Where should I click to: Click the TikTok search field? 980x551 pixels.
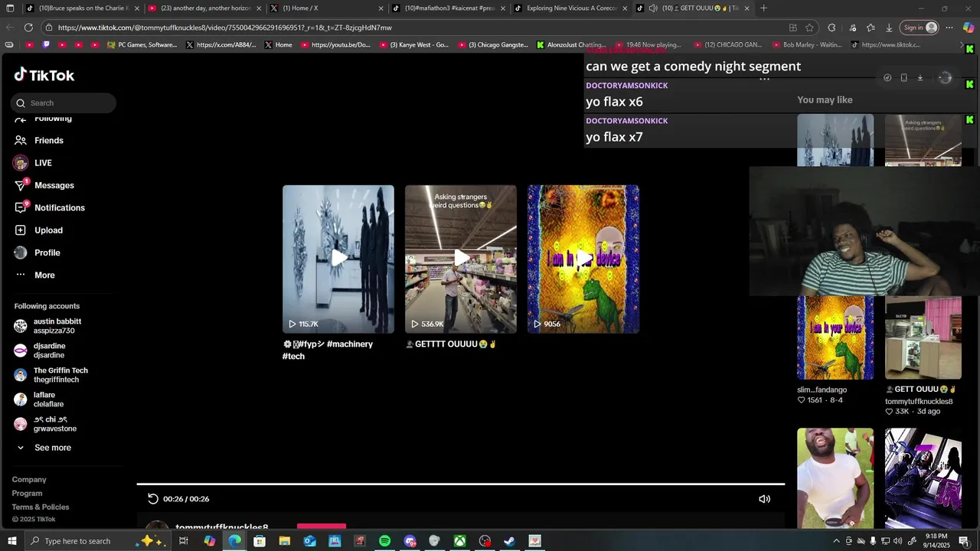tap(64, 103)
